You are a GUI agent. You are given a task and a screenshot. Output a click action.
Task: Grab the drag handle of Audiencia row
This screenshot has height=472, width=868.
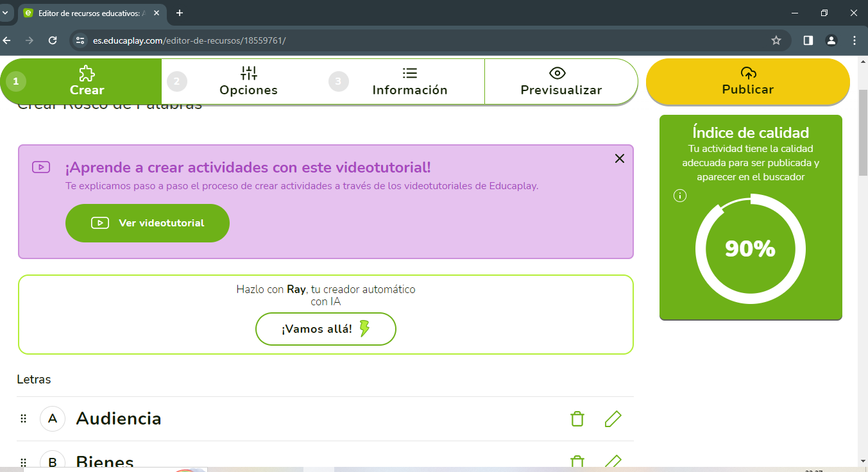coord(23,419)
